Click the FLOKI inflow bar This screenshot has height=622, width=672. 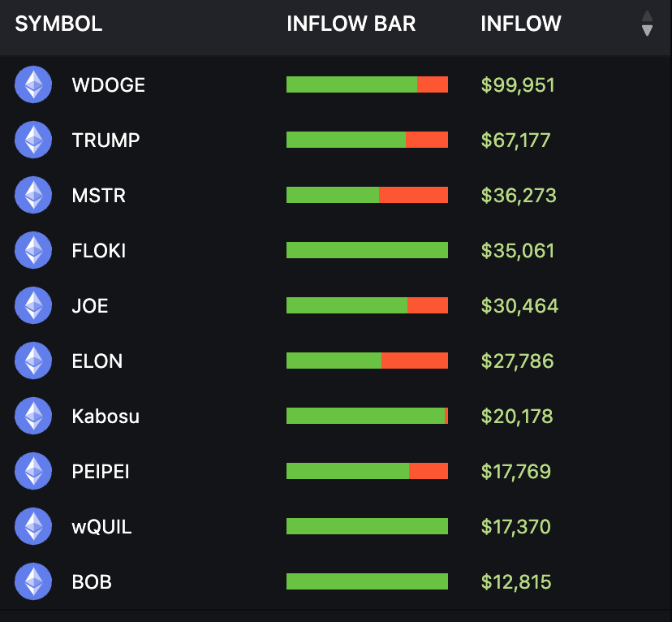[368, 250]
